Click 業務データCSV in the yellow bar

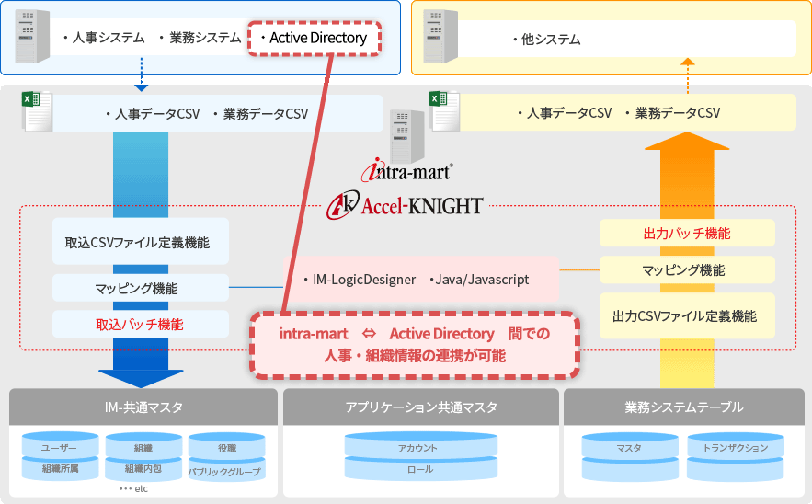(678, 112)
